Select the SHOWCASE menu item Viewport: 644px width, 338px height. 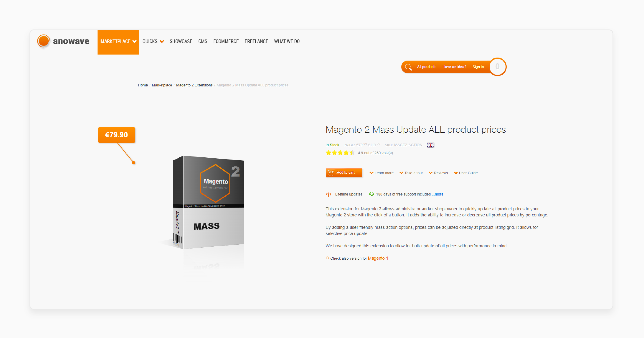pyautogui.click(x=181, y=41)
